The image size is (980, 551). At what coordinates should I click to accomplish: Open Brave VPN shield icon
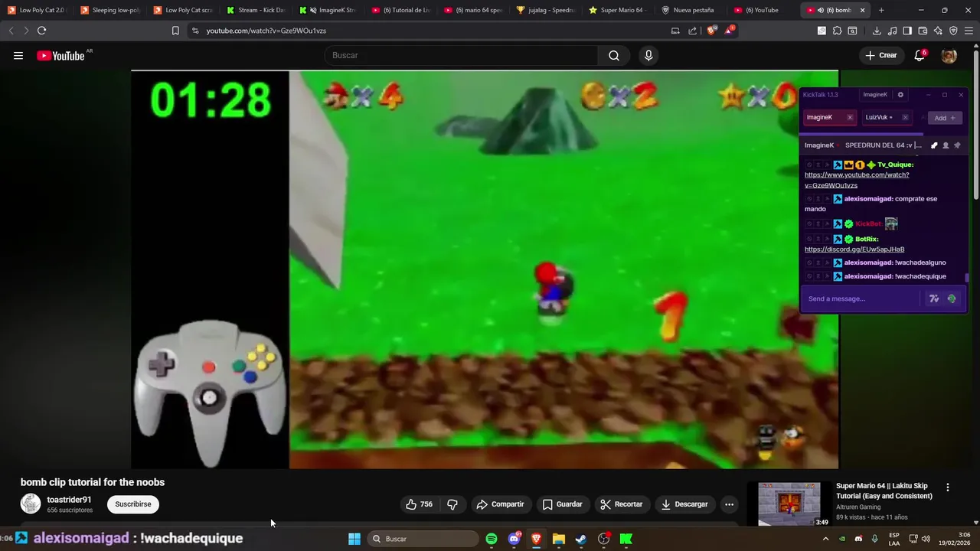coord(953,31)
